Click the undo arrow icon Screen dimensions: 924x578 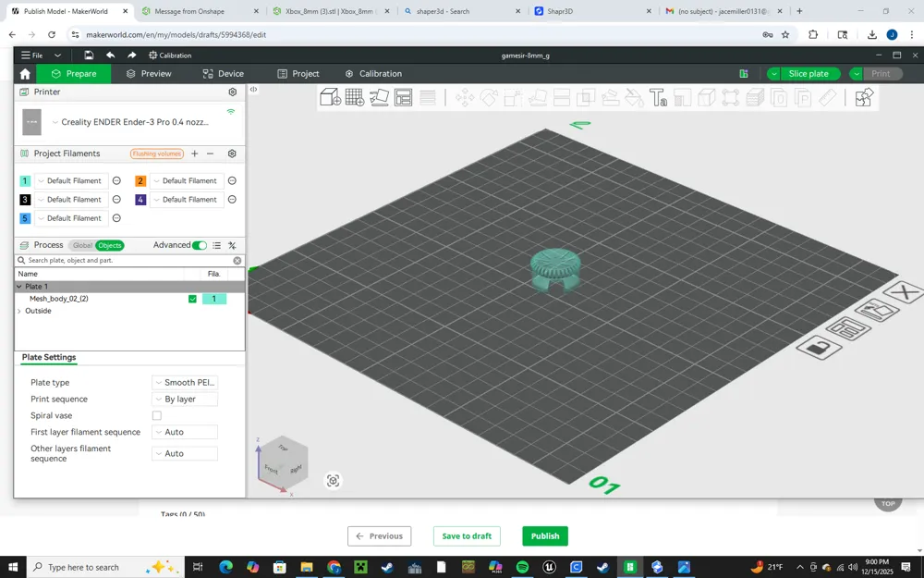pyautogui.click(x=110, y=55)
